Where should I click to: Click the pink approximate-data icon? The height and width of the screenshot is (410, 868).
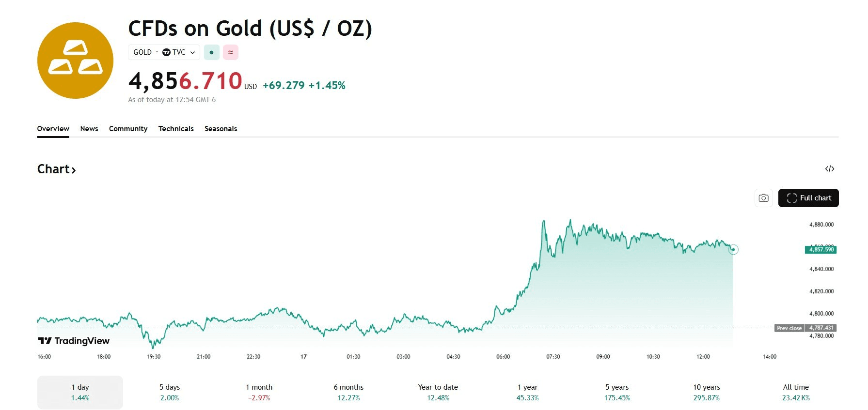click(231, 52)
